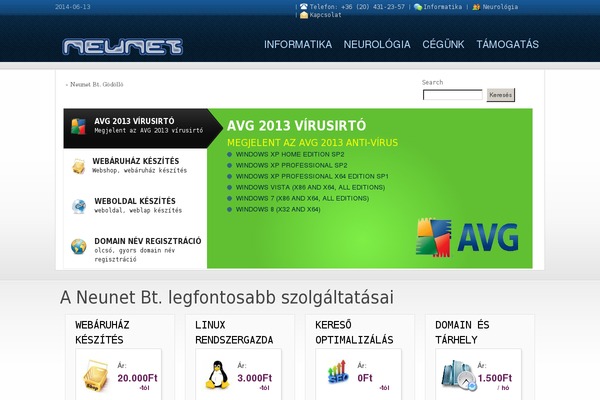The image size is (600, 400).
Task: Click into the Search input field
Action: click(x=453, y=95)
